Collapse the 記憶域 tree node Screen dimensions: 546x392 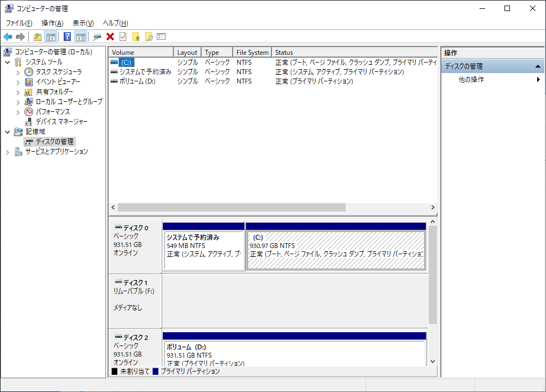(8, 132)
